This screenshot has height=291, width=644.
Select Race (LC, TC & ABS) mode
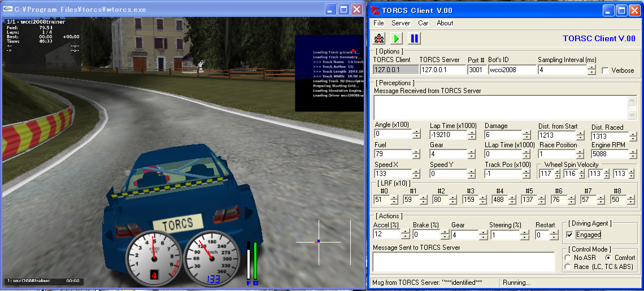[567, 267]
